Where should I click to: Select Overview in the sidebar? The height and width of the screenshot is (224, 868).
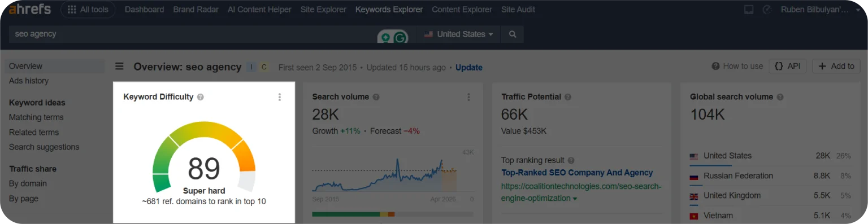(54, 66)
